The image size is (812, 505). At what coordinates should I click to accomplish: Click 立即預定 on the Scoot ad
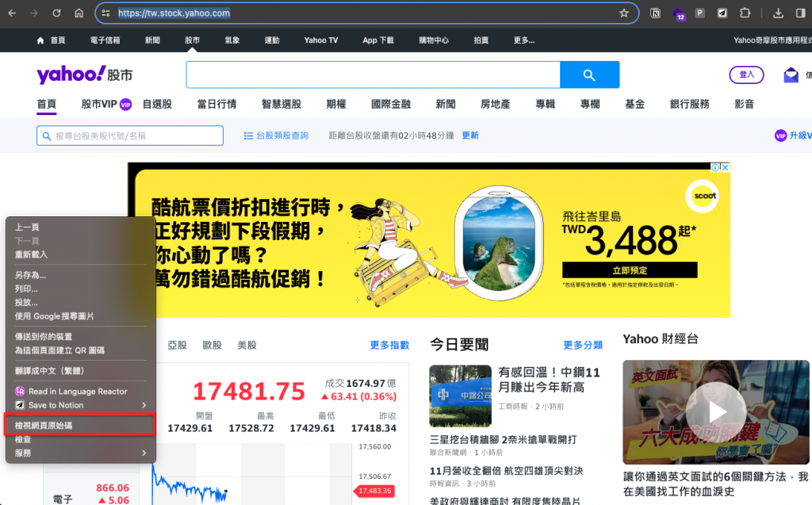pos(630,270)
